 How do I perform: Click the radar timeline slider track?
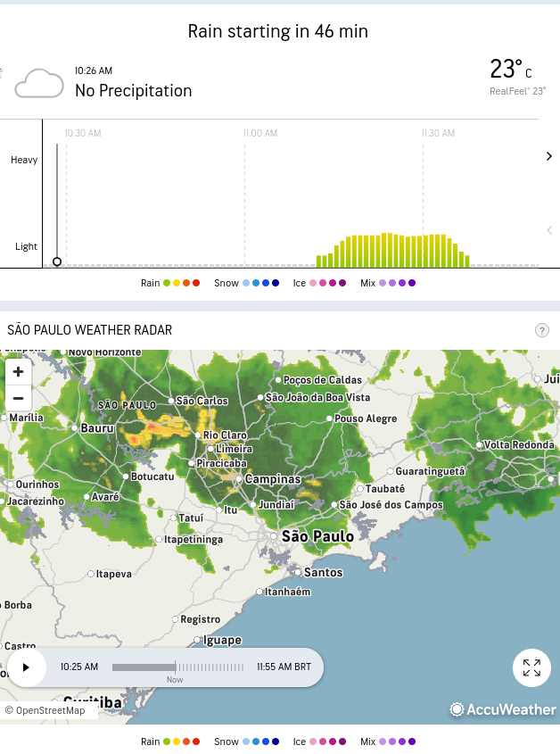[x=178, y=667]
